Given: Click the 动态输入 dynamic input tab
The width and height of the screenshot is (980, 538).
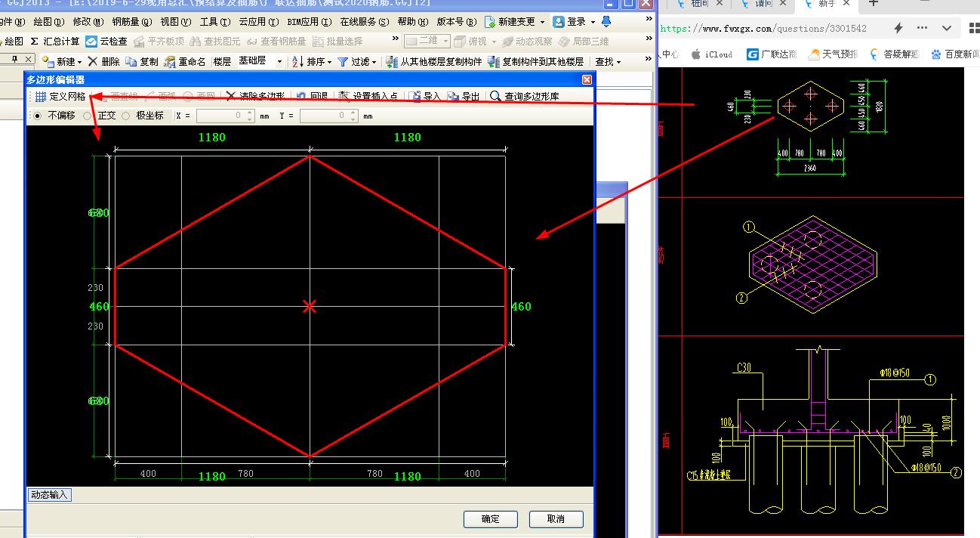Looking at the screenshot, I should tap(49, 495).
